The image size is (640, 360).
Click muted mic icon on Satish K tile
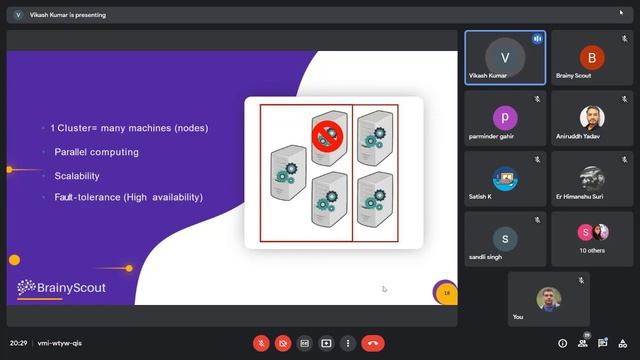coord(538,160)
